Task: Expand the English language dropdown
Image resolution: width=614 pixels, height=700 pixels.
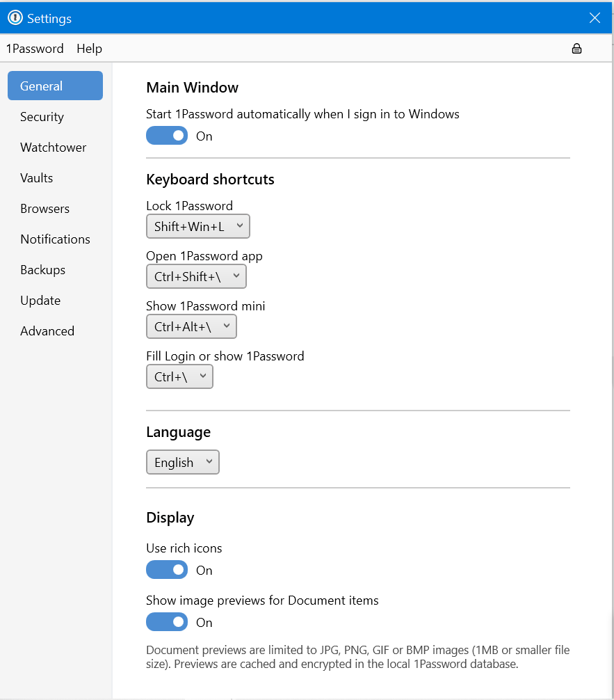Action: point(183,462)
